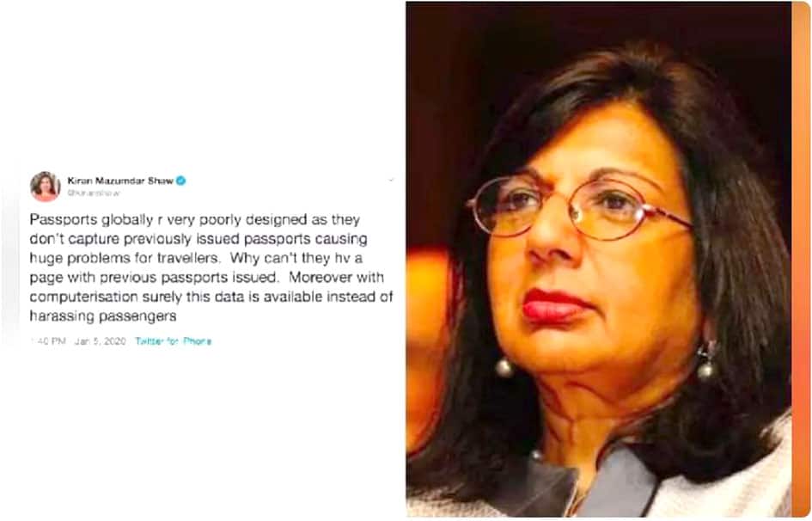Click the words 'Why can't they hv a'
Screen dimensions: 812x521
click(296, 258)
